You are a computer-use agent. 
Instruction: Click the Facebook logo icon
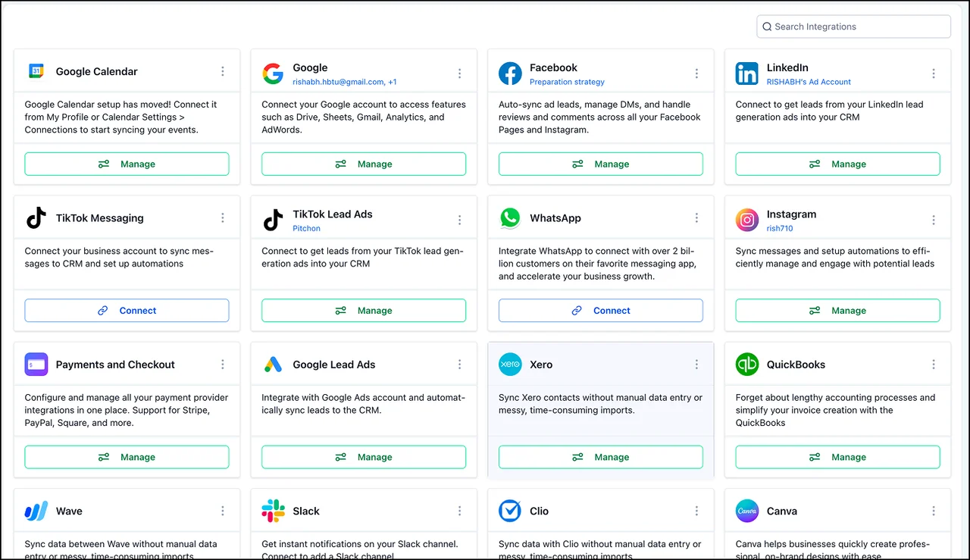(510, 74)
